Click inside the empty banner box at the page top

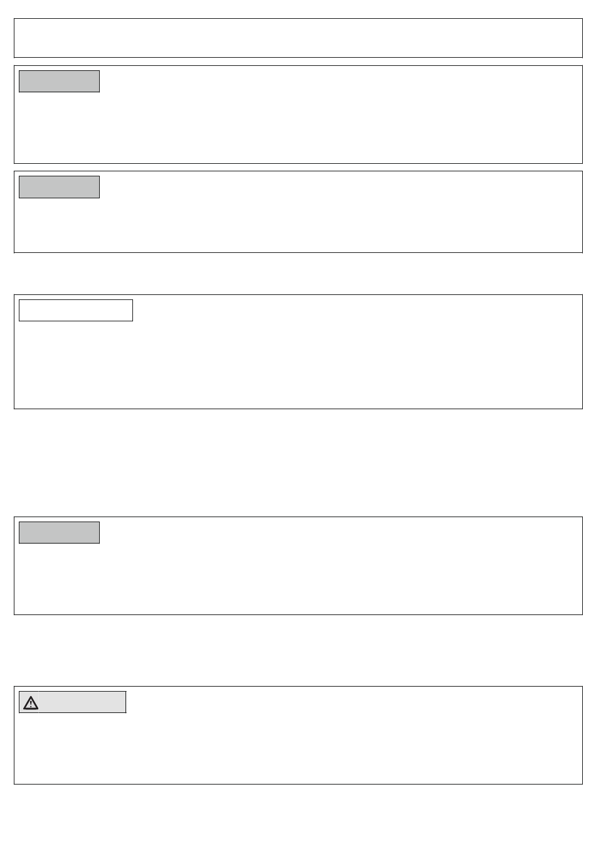[x=298, y=38]
